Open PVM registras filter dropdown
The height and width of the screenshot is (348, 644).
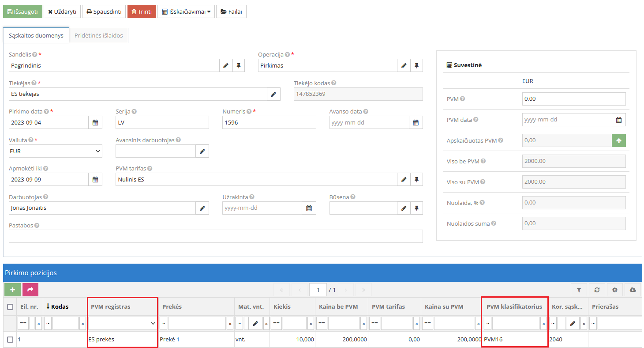click(123, 323)
